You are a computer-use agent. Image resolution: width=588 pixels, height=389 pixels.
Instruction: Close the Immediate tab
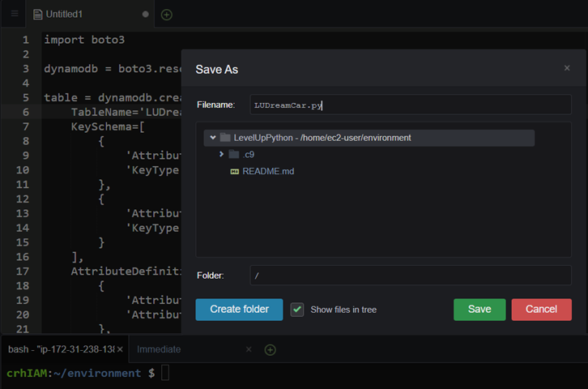point(249,349)
